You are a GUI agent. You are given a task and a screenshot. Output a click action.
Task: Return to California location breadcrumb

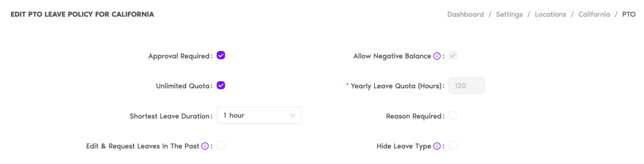tap(594, 14)
